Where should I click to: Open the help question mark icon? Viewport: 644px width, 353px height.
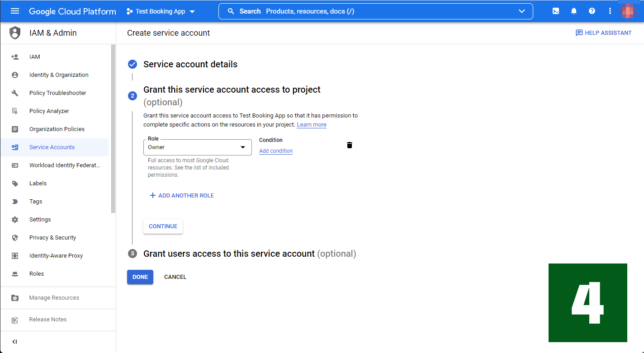point(592,11)
